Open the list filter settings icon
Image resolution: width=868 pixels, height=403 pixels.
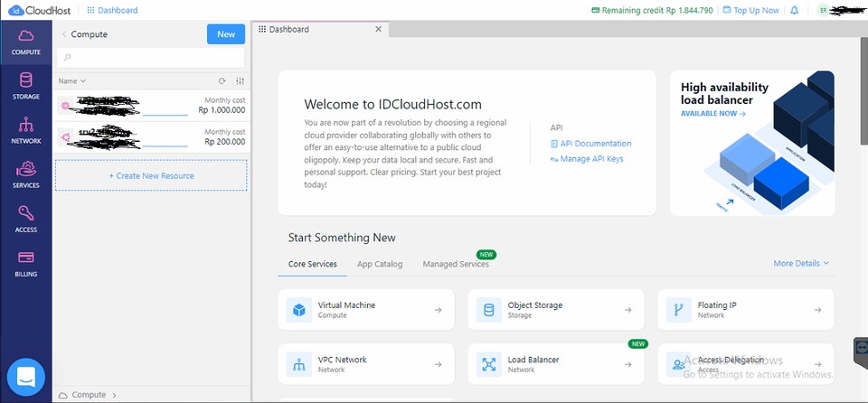tap(240, 80)
